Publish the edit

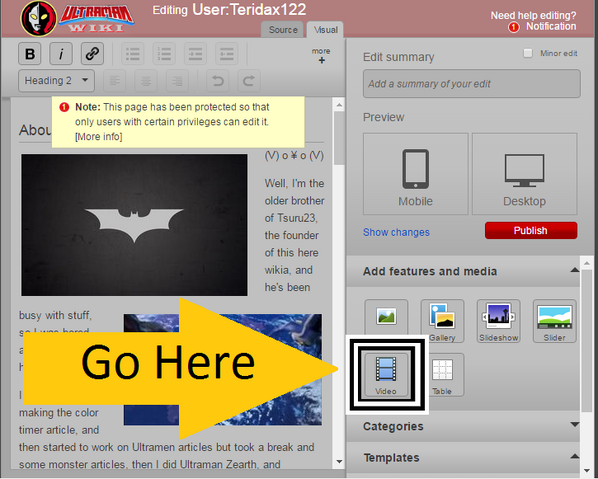point(531,230)
